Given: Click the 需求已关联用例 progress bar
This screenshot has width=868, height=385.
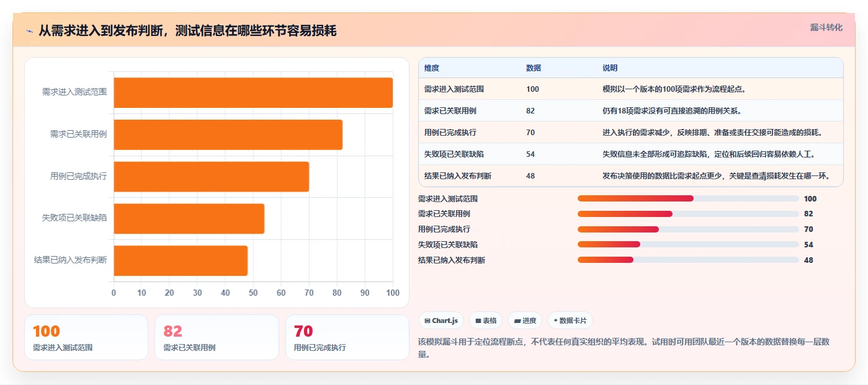Looking at the screenshot, I should pos(688,214).
